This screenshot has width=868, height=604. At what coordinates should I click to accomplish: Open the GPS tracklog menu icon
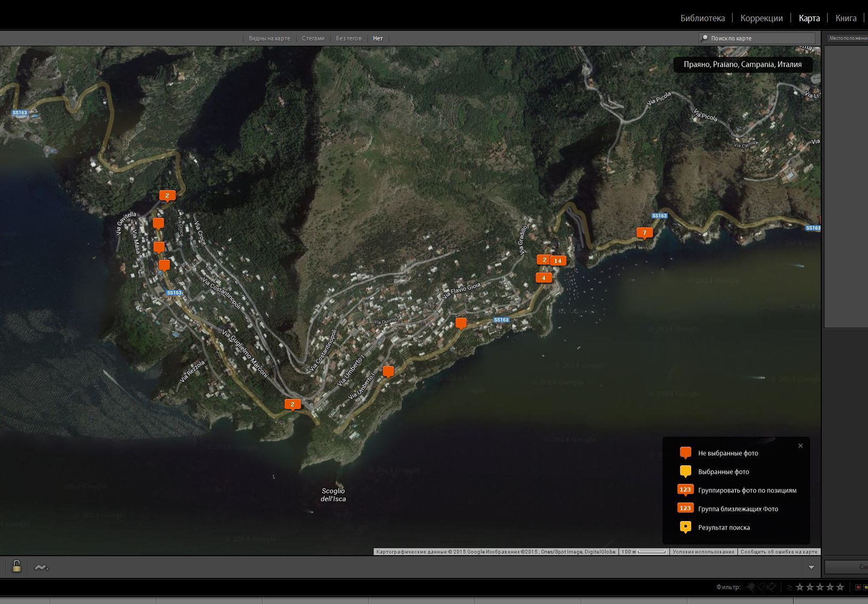tap(41, 567)
